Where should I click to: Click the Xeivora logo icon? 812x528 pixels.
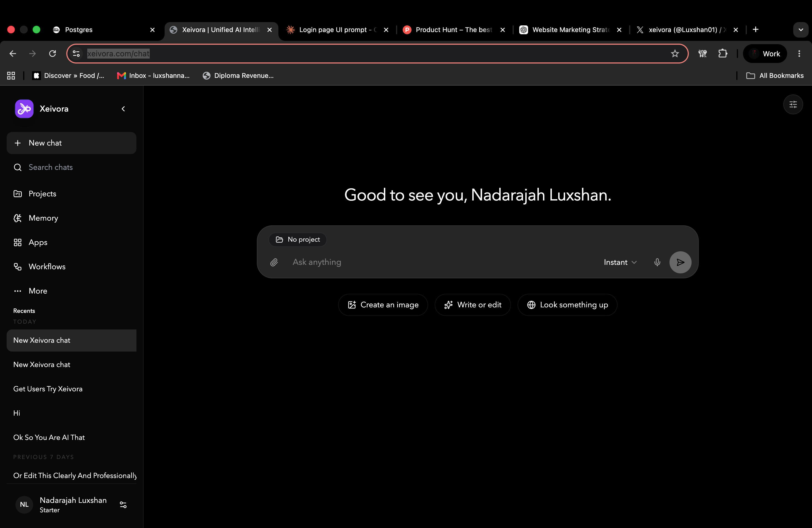click(x=24, y=109)
